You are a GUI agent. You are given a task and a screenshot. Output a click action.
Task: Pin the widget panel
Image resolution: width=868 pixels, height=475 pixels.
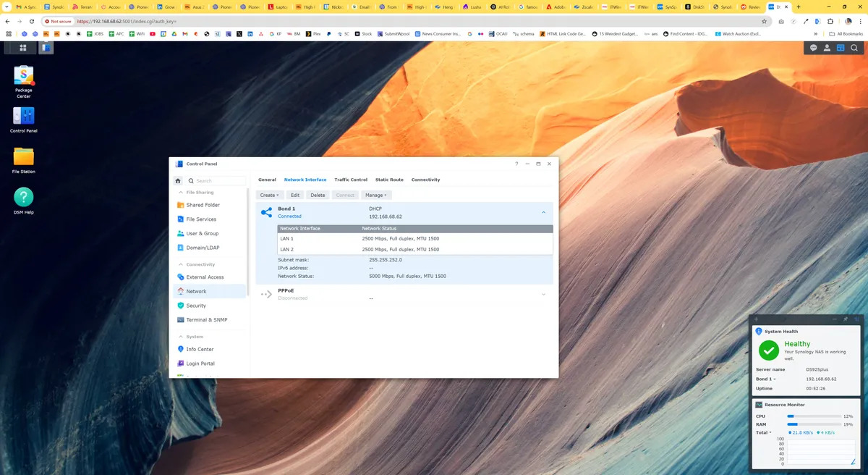click(x=846, y=319)
